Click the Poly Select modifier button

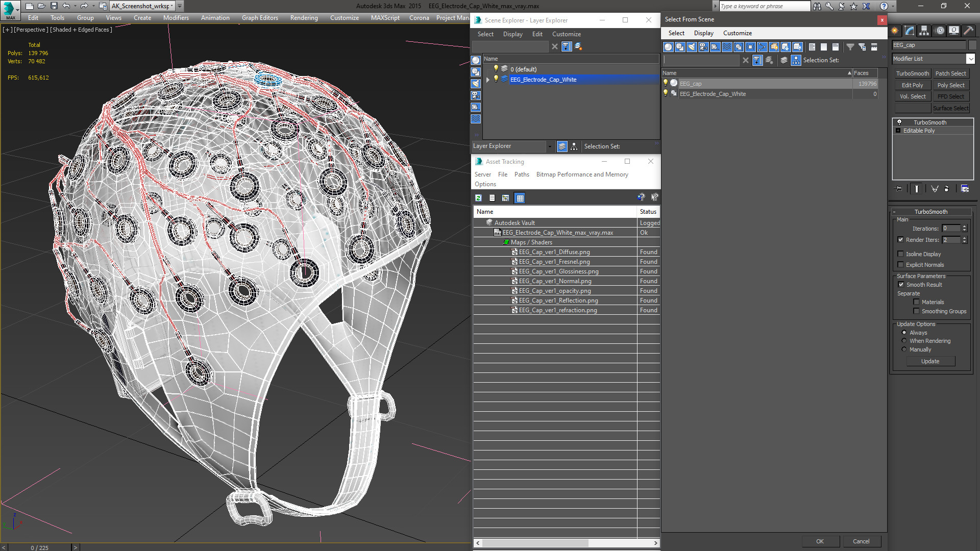click(x=950, y=85)
